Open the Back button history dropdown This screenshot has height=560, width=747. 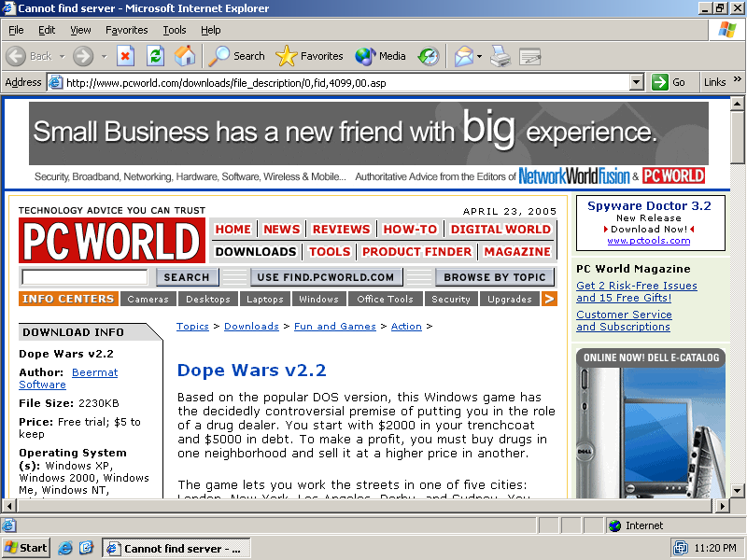(x=62, y=56)
